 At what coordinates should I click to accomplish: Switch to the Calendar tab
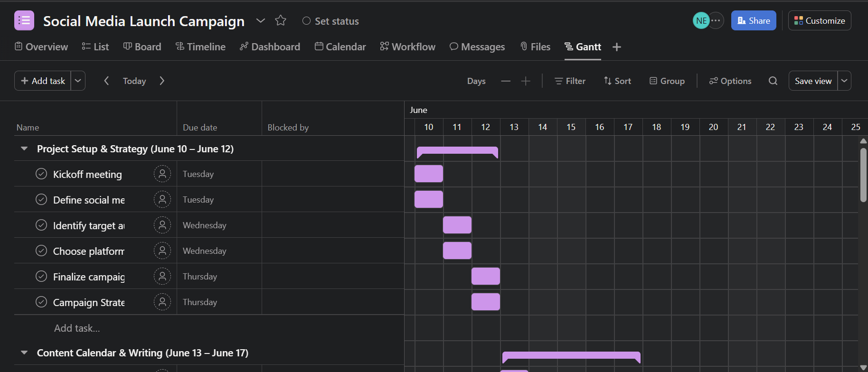(x=340, y=46)
